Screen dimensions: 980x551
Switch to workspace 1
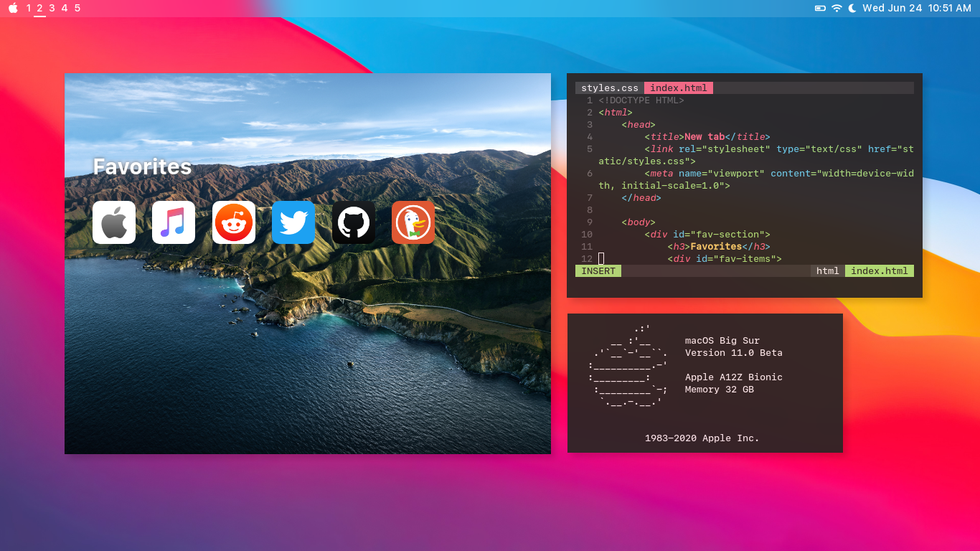29,8
